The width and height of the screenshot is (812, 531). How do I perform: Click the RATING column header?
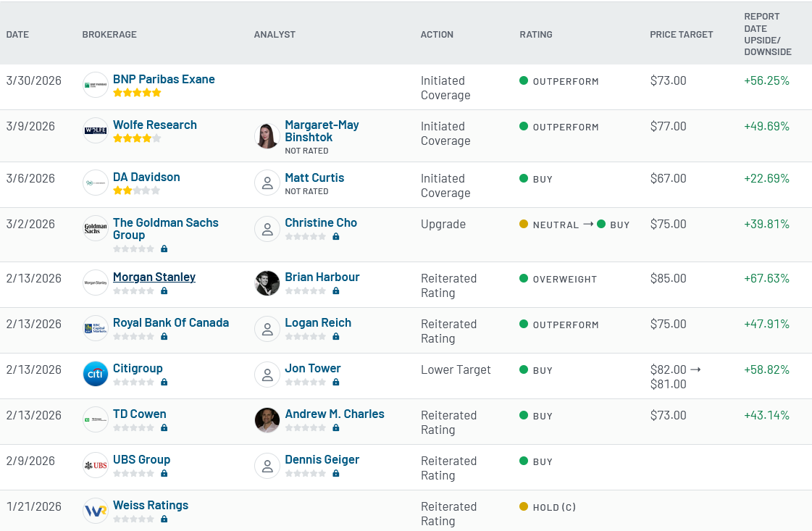pyautogui.click(x=536, y=35)
